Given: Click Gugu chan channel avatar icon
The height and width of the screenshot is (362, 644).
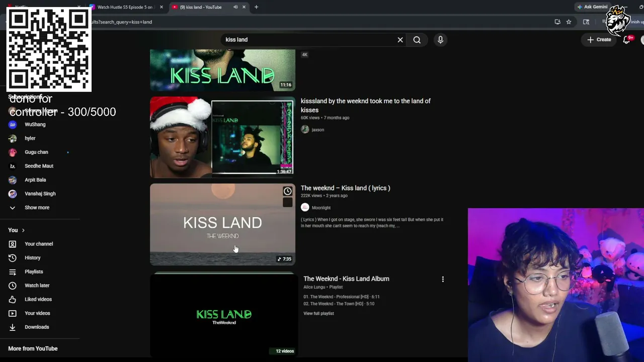Looking at the screenshot, I should [x=13, y=152].
